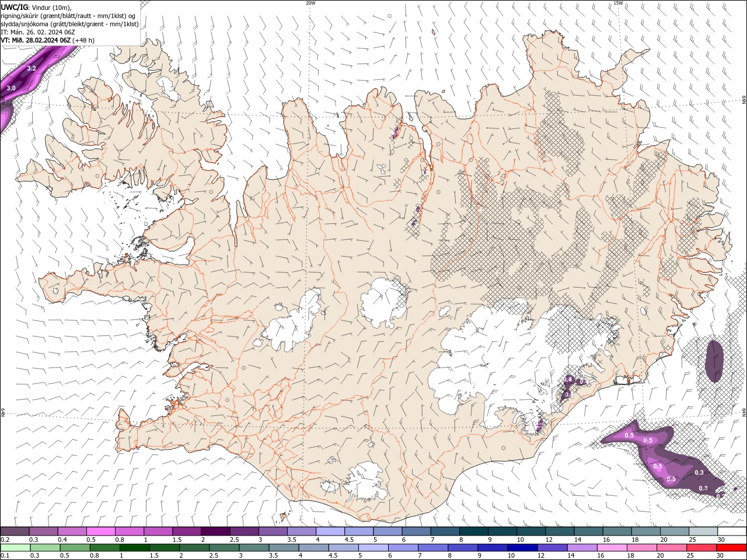This screenshot has height=560, width=747.
Task: Click the '0.1' label in lower legend
Action: (5, 556)
